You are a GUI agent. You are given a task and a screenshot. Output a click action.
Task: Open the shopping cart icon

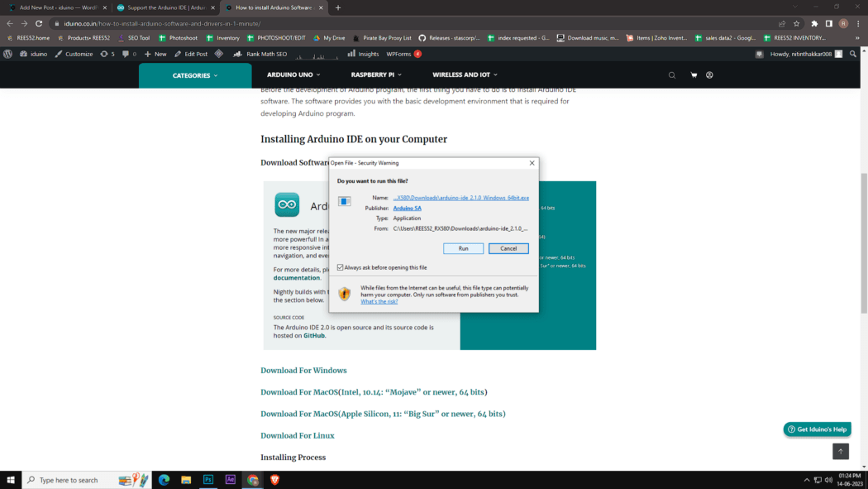point(694,75)
